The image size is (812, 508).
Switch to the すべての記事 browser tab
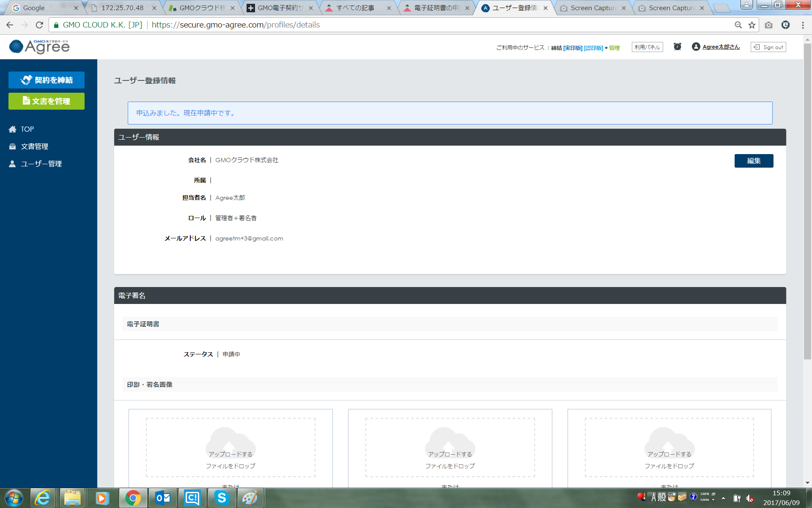point(355,8)
